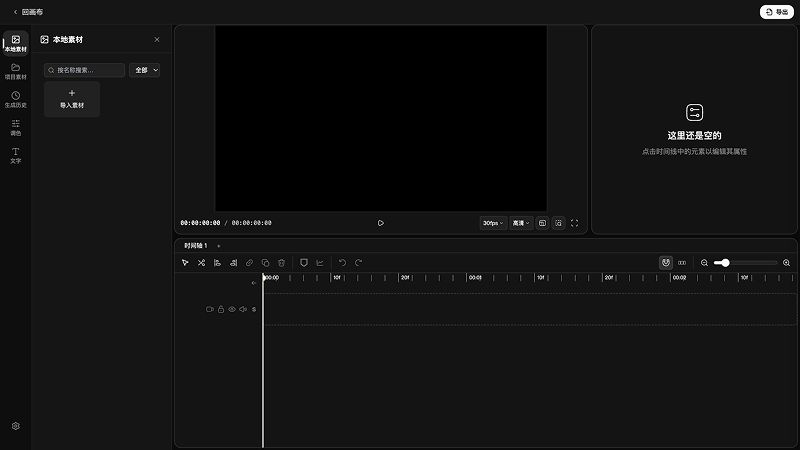This screenshot has height=450, width=800.
Task: Collapse track header with left arrow
Action: (x=254, y=283)
